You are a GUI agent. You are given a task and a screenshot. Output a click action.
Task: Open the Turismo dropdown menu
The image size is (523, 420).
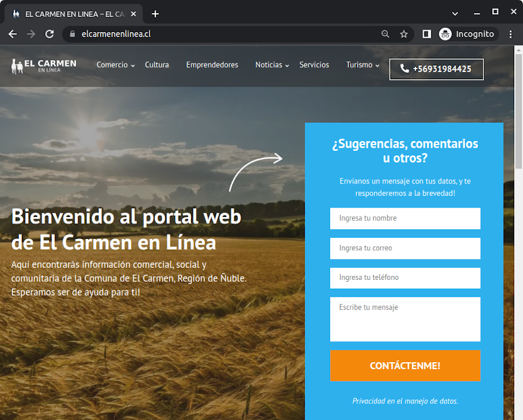(x=359, y=65)
